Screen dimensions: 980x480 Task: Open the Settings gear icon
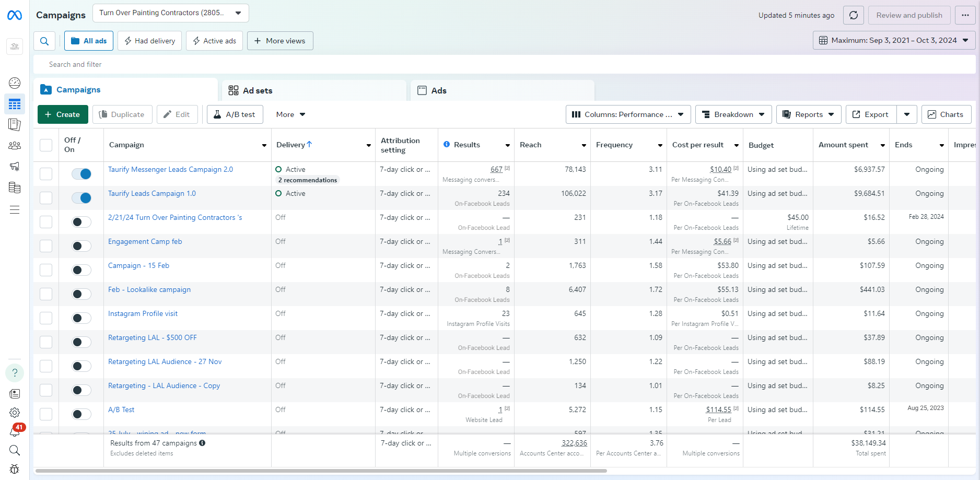[15, 413]
